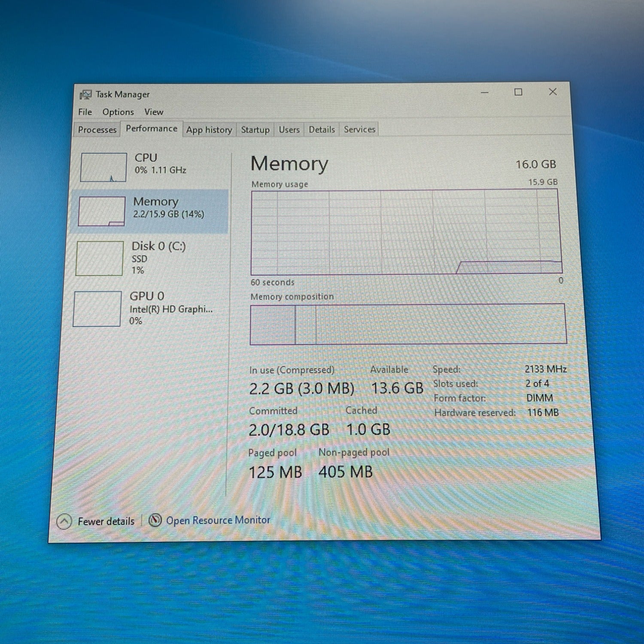Open the Options menu
Image resolution: width=644 pixels, height=644 pixels.
(x=118, y=112)
